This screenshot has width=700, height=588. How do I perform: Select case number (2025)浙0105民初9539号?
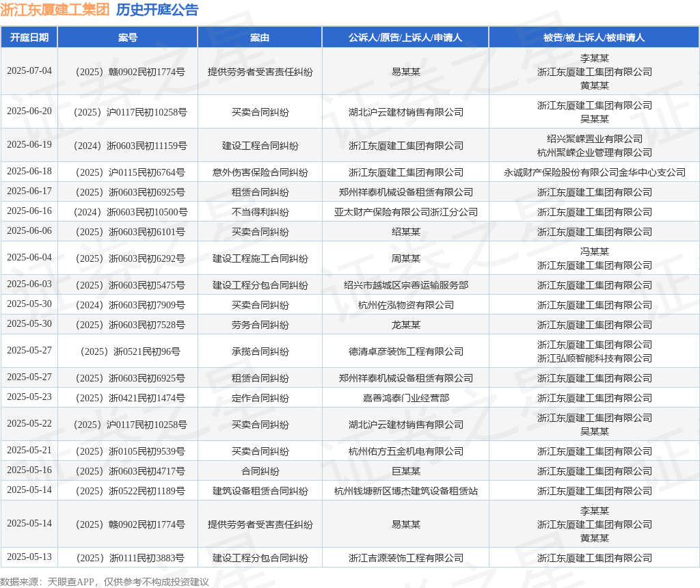130,451
